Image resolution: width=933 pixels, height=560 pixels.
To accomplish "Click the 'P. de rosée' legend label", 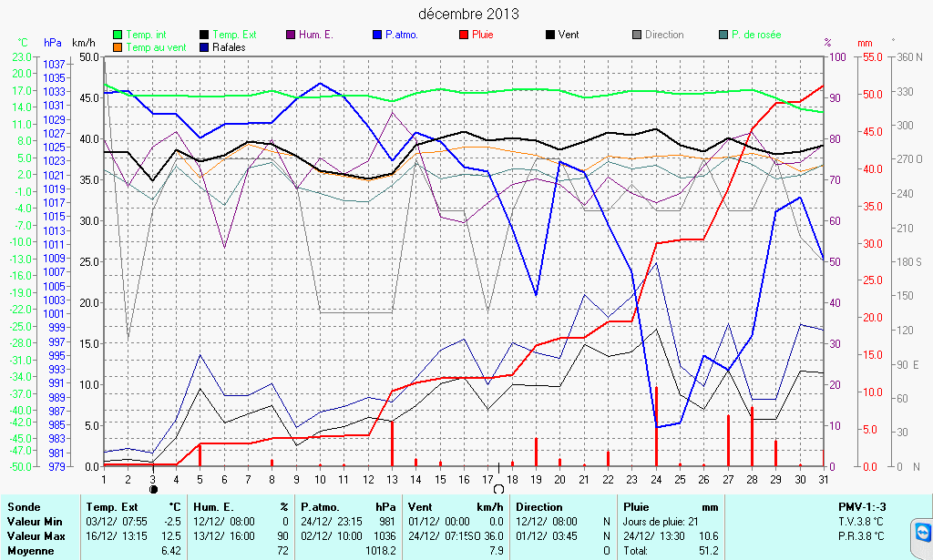I will pyautogui.click(x=756, y=35).
